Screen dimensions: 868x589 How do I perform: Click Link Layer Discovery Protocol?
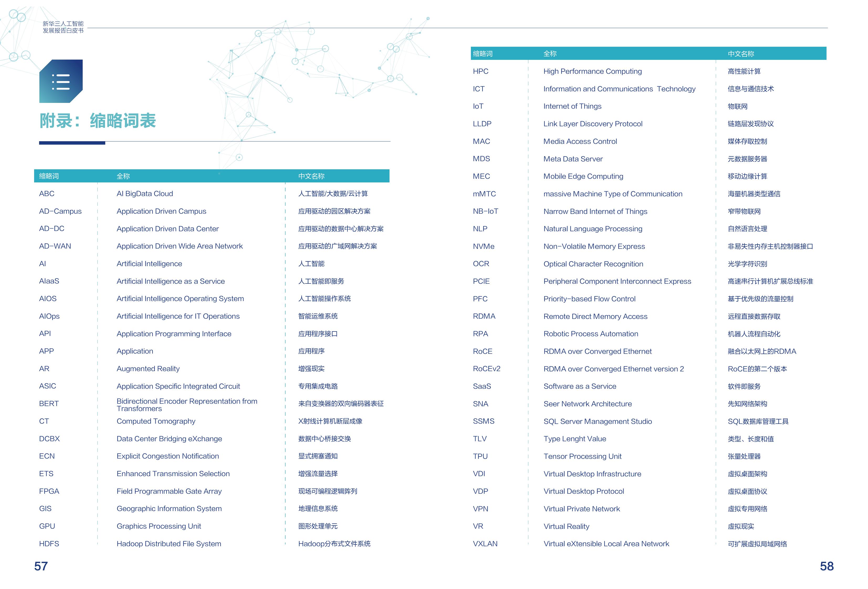point(593,124)
